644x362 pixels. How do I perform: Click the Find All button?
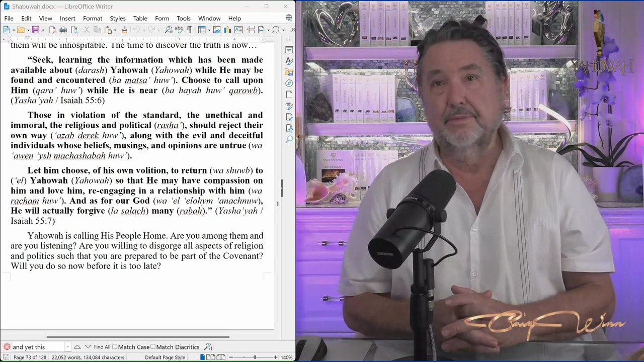point(102,347)
